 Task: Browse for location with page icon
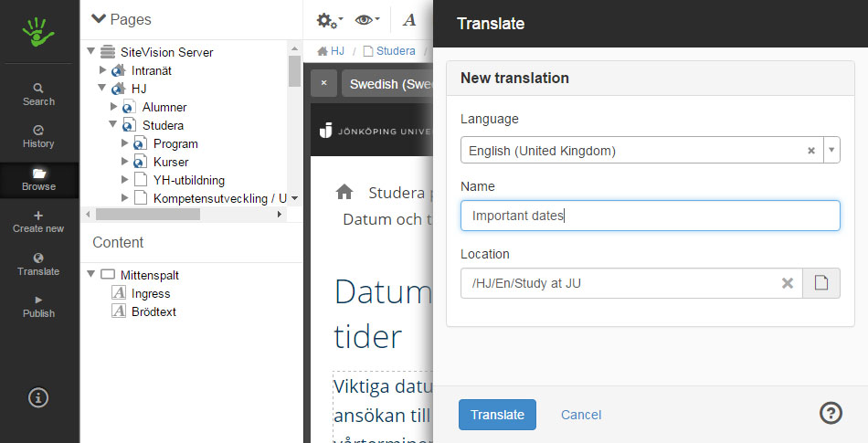pos(820,283)
